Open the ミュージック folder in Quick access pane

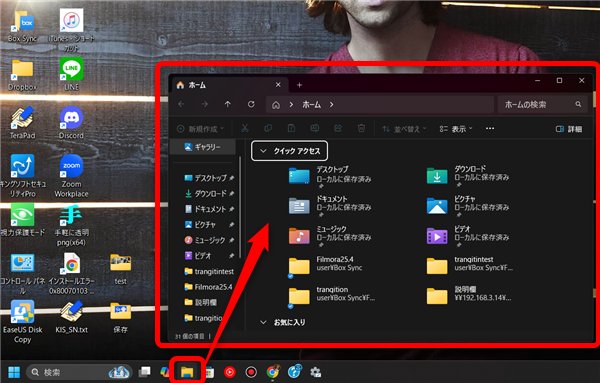330,236
